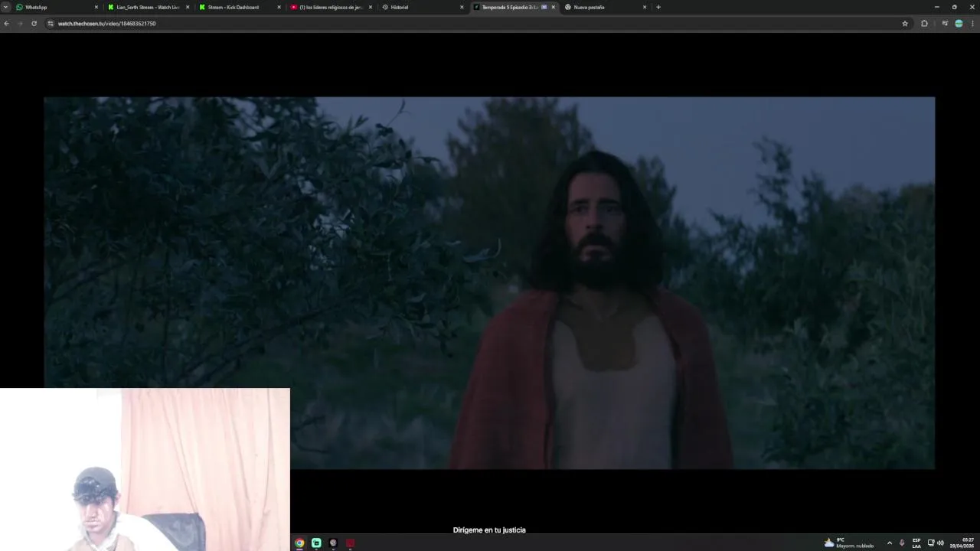Close the Nueva pestaña tab
This screenshot has height=551, width=980.
tap(645, 7)
